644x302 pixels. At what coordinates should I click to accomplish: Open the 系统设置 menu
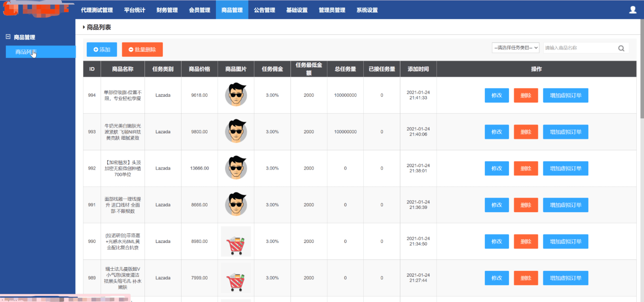[367, 10]
